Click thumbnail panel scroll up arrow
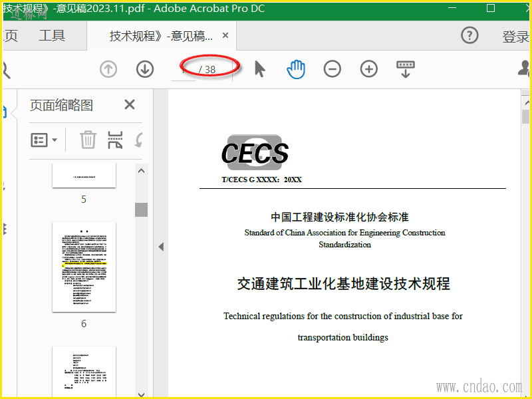Screen dimensions: 532x399 142,171
